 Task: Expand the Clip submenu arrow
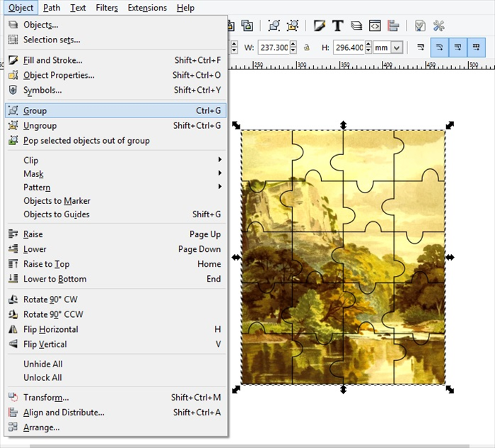tap(220, 159)
